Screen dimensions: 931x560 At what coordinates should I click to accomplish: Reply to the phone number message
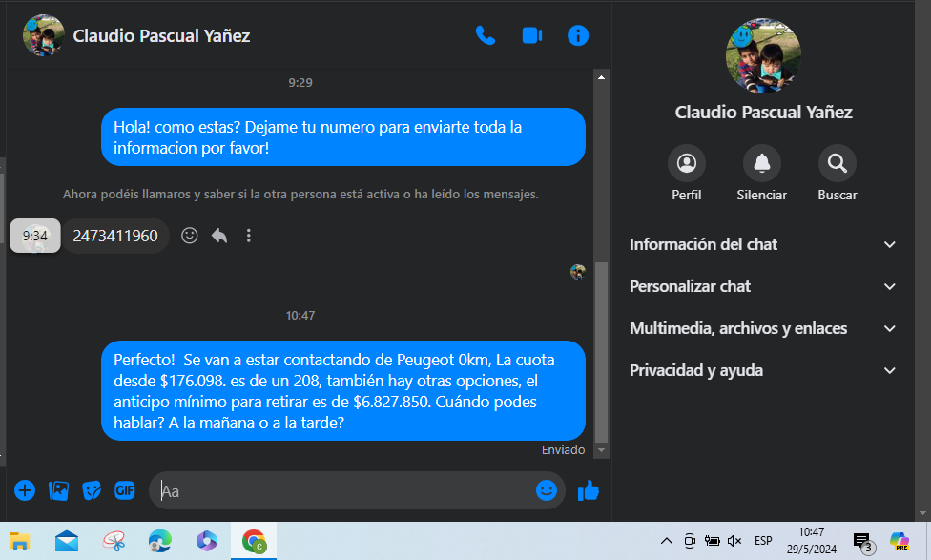click(x=219, y=236)
